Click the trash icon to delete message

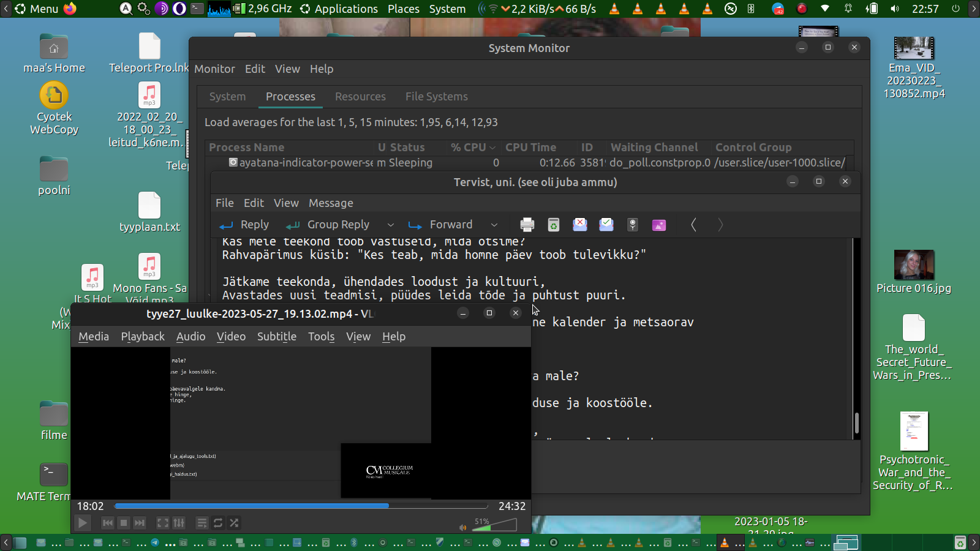point(553,225)
